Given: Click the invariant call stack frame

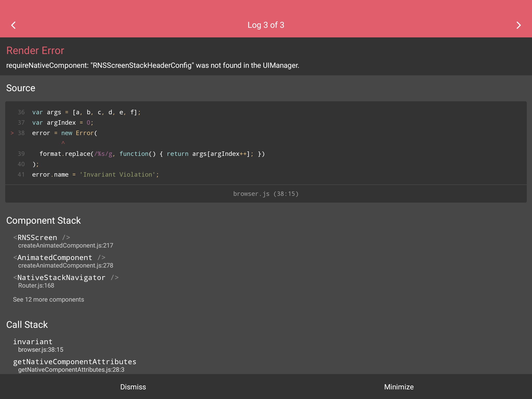Looking at the screenshot, I should coord(33,341).
